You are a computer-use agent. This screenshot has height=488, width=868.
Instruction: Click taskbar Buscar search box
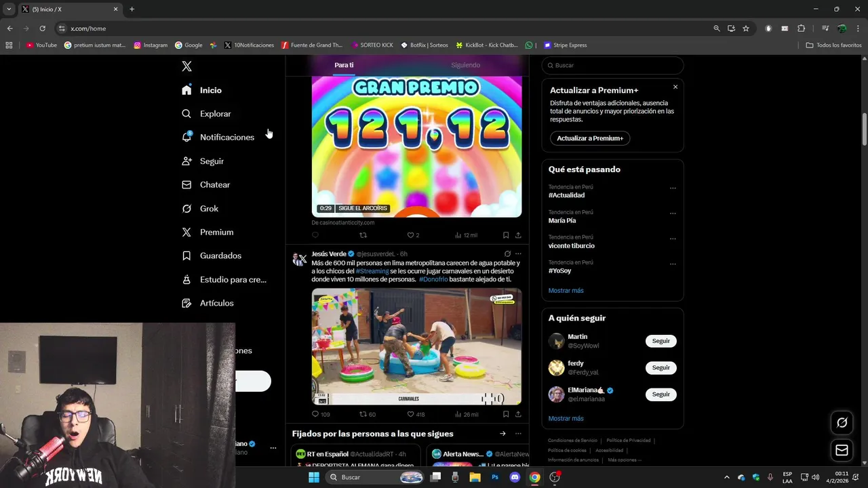[375, 477]
